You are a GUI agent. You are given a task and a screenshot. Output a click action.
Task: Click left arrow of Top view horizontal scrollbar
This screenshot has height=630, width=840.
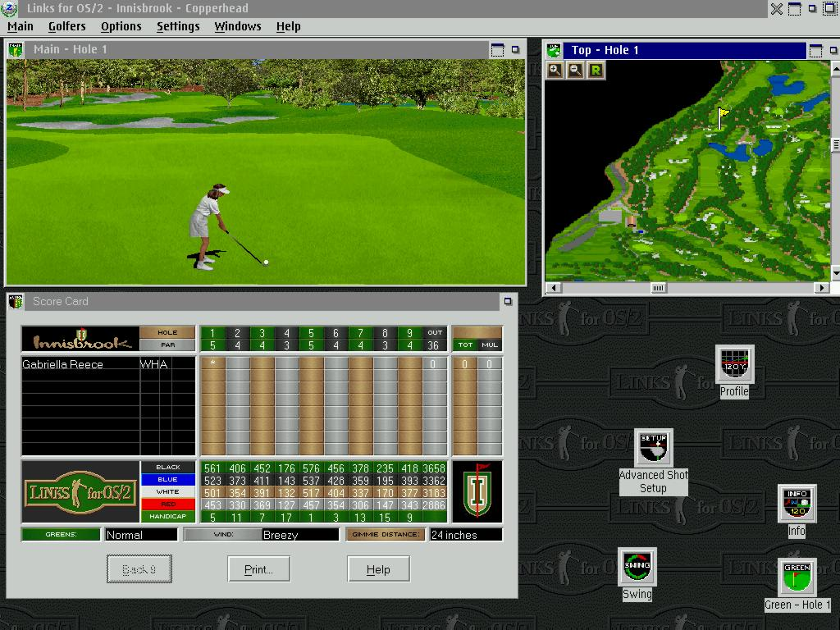tap(554, 288)
